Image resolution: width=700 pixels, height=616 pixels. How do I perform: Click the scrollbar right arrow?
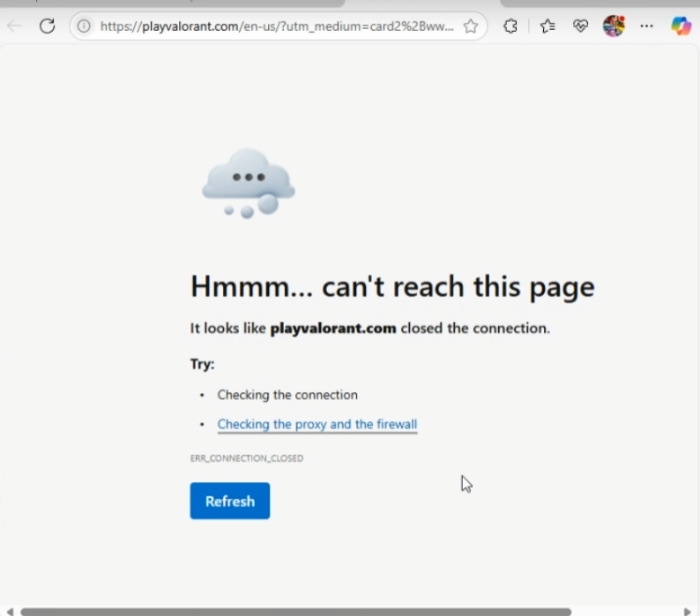point(688,611)
